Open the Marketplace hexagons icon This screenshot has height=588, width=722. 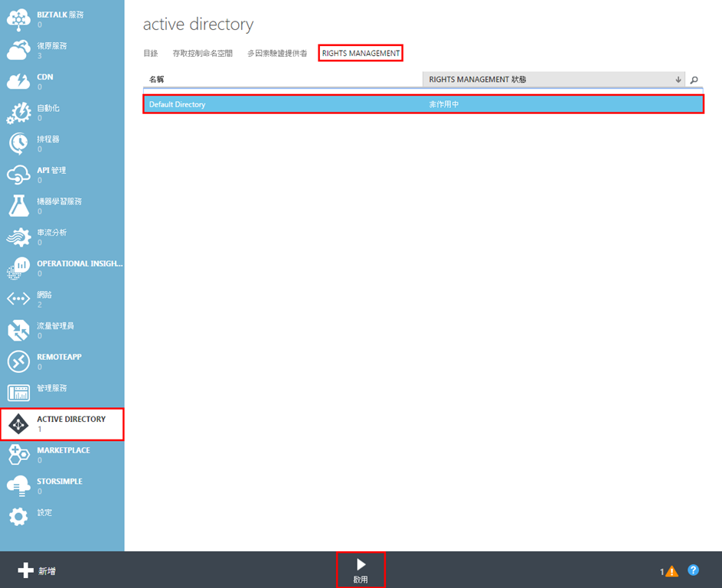pos(18,455)
